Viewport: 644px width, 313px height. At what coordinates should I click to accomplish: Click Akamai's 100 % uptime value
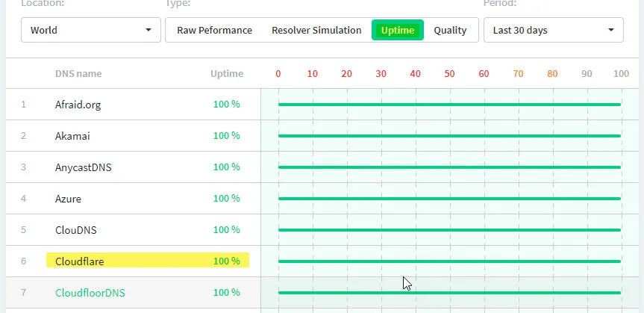pyautogui.click(x=227, y=135)
